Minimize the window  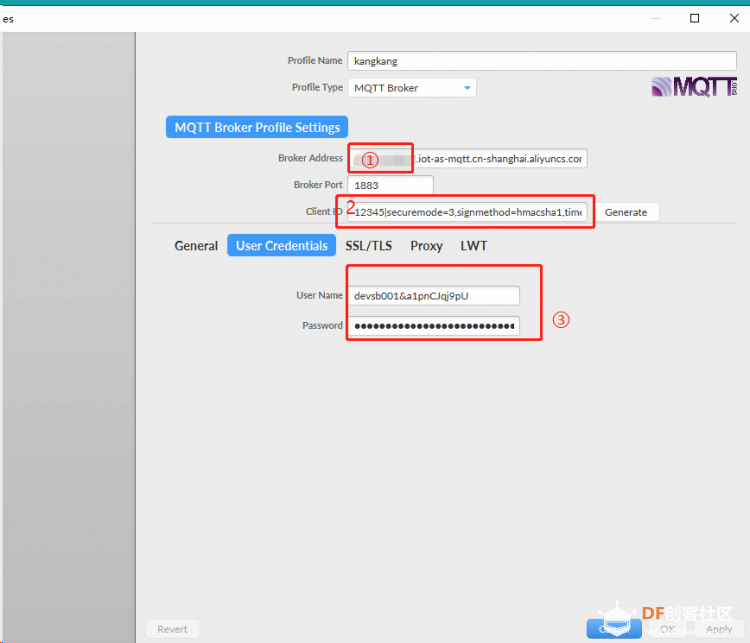(x=656, y=18)
